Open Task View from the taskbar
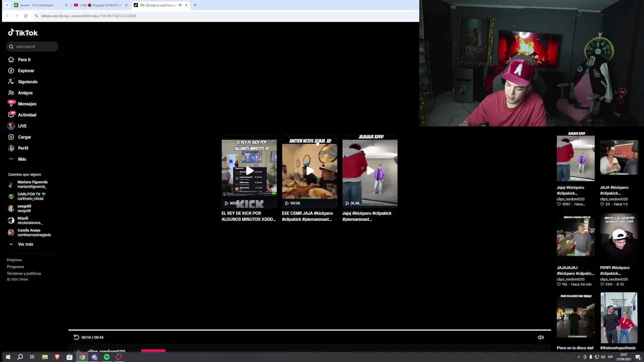Screen dimensions: 644x362 32,357
